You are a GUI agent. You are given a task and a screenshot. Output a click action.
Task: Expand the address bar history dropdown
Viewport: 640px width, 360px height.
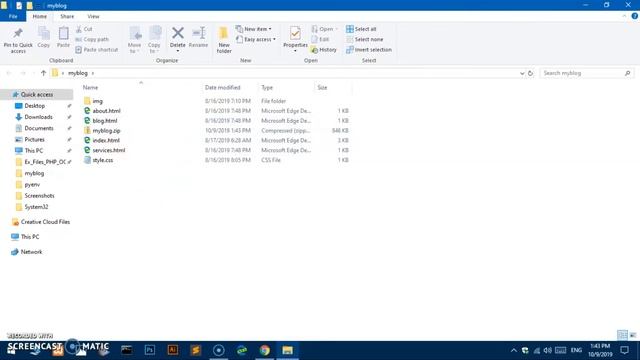pos(522,73)
